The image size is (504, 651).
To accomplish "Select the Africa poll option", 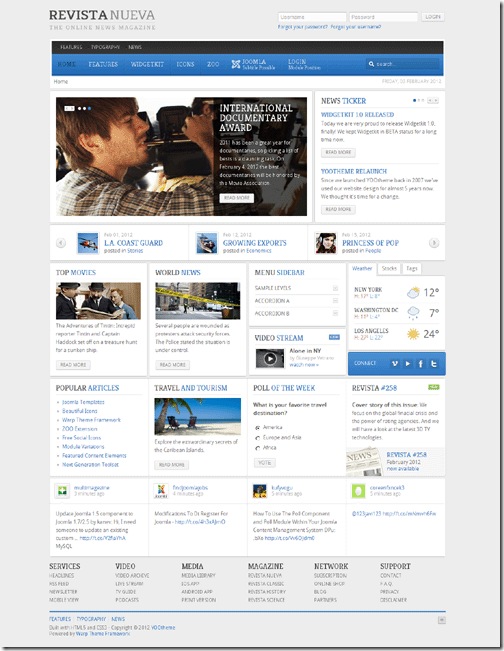I will (257, 448).
